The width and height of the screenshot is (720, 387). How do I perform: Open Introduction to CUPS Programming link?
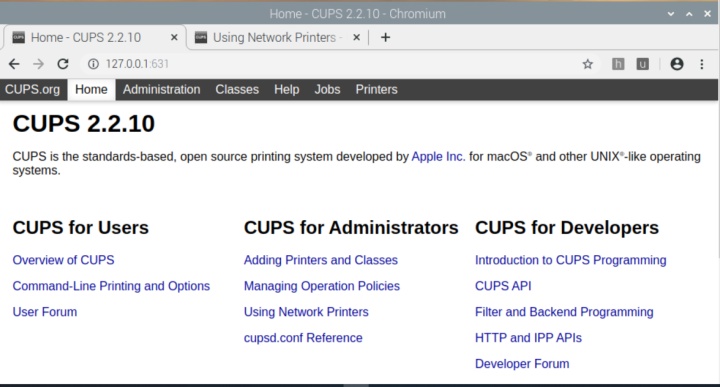pos(570,260)
